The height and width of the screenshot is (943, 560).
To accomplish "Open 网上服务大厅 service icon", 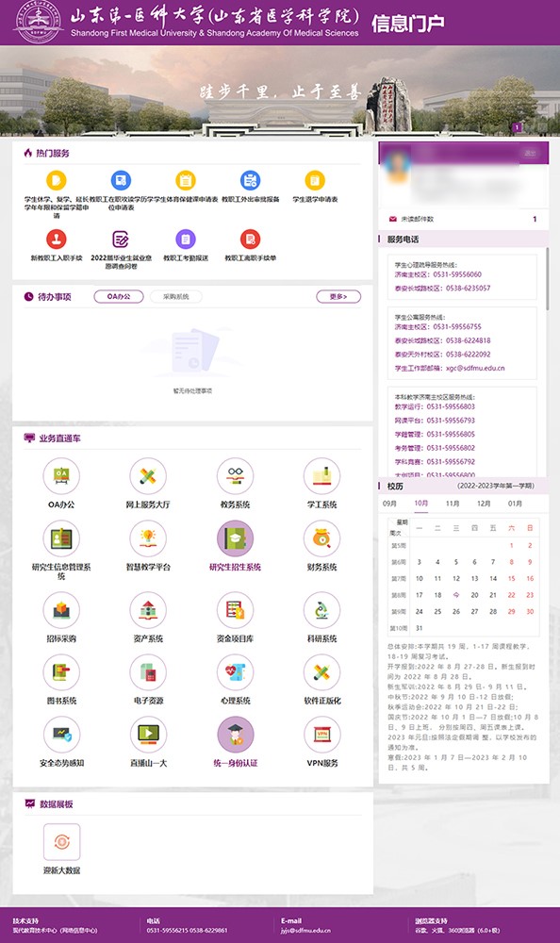I will (148, 475).
